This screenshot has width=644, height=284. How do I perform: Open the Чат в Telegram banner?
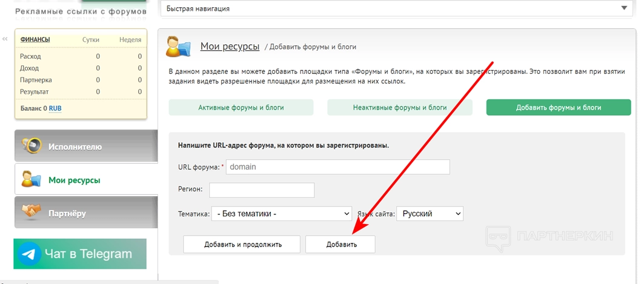[x=80, y=254]
